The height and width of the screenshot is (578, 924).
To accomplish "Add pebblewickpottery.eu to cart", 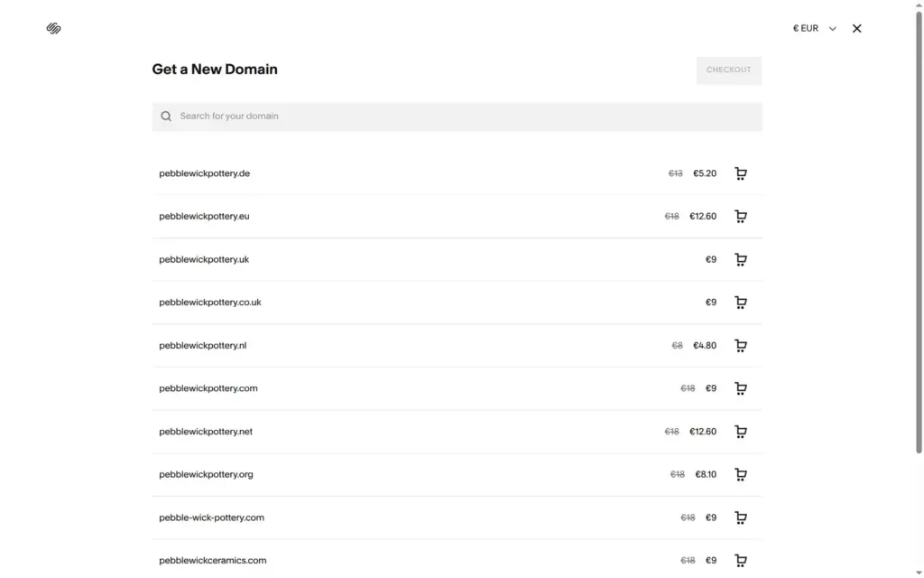I will pyautogui.click(x=741, y=217).
